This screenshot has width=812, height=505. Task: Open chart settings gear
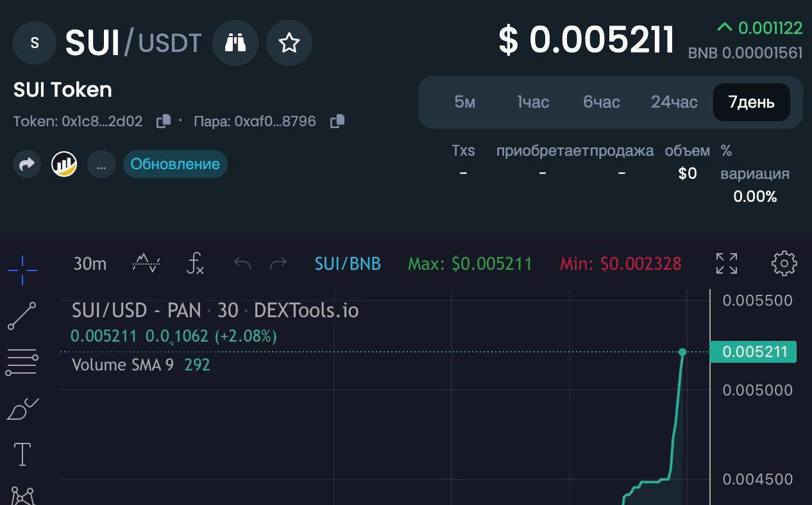(784, 263)
